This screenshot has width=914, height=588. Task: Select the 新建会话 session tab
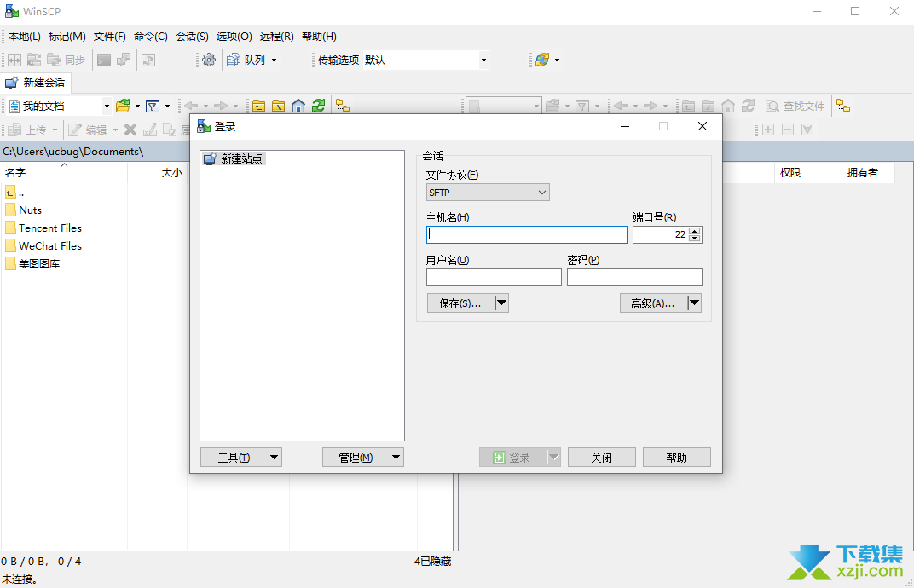36,83
